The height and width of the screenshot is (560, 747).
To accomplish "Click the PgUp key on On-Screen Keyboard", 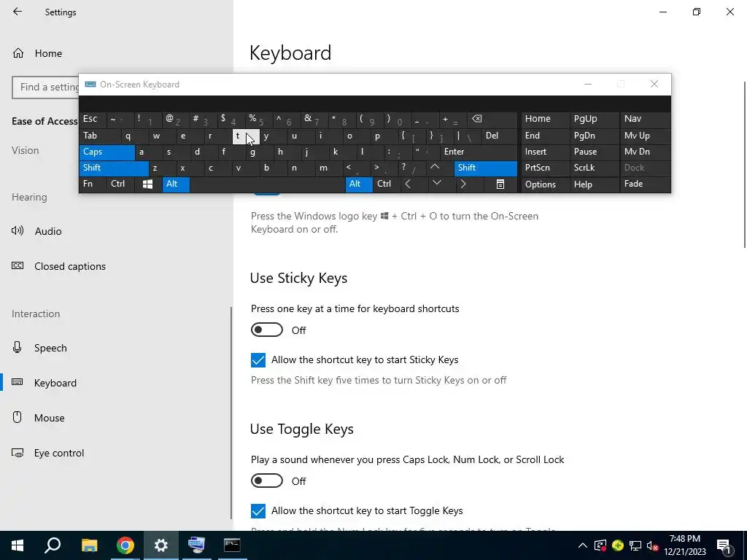I will (595, 119).
